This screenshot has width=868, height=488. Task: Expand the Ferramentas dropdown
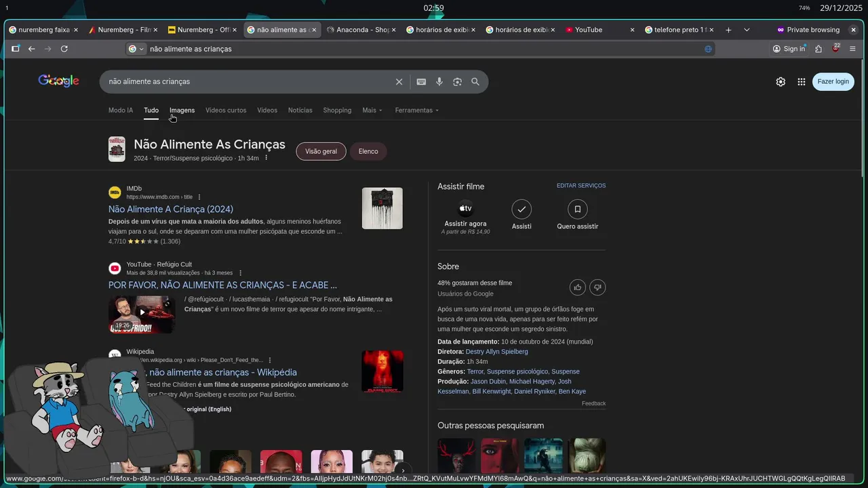coord(417,110)
